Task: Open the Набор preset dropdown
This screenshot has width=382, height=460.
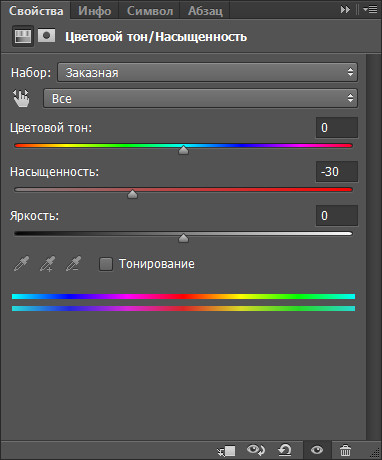Action: pyautogui.click(x=207, y=72)
